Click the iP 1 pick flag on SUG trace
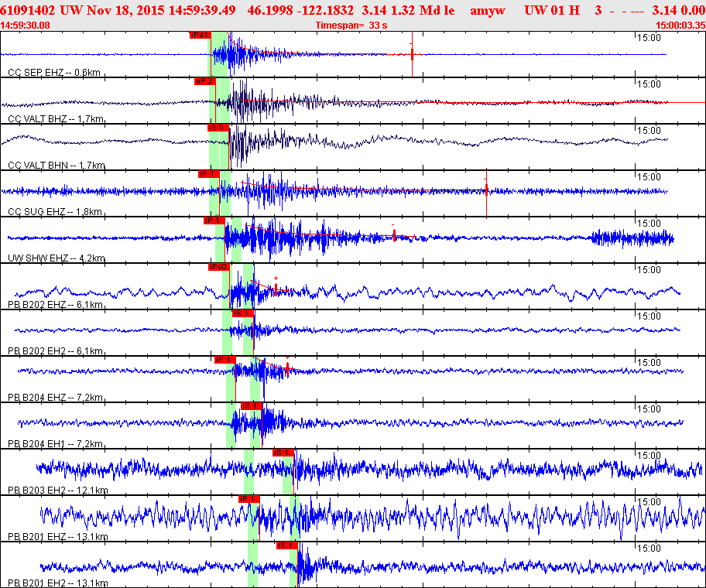The image size is (706, 588). [x=208, y=173]
